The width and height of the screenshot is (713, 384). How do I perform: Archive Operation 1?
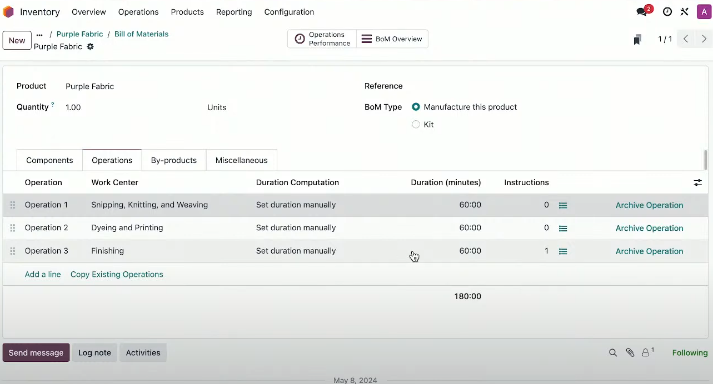(649, 205)
